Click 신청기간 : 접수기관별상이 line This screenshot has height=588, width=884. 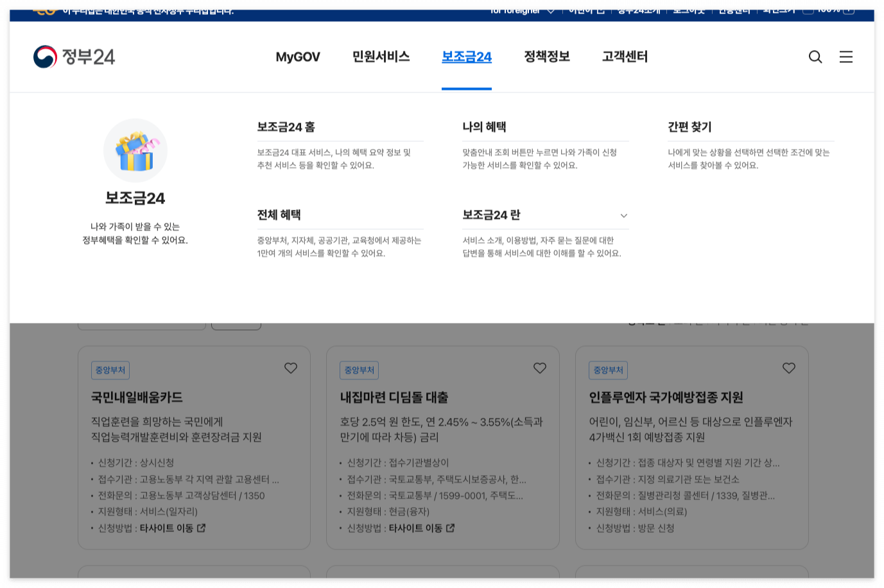(398, 462)
